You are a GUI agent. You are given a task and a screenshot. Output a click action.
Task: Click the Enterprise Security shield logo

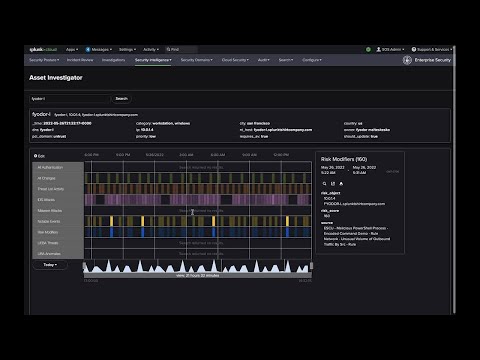coord(407,60)
